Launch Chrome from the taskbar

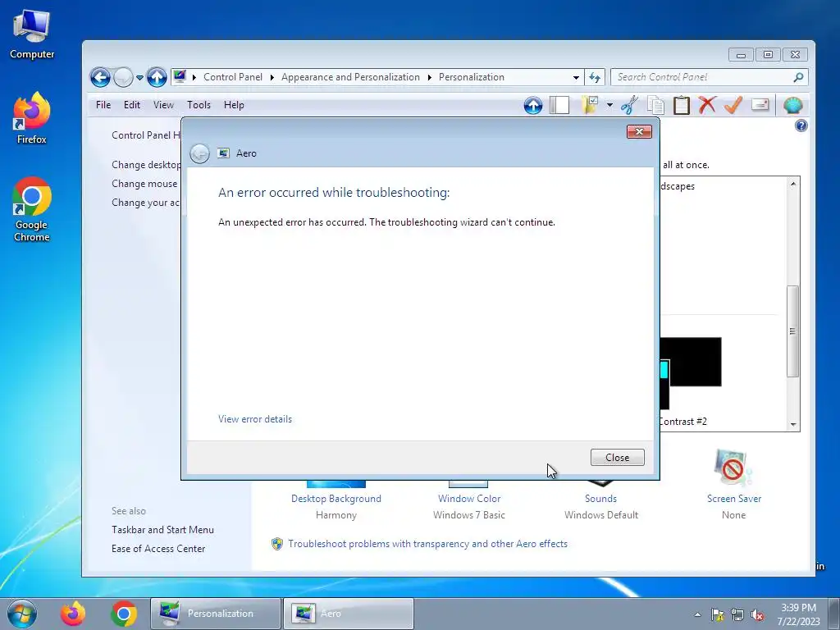tap(124, 614)
